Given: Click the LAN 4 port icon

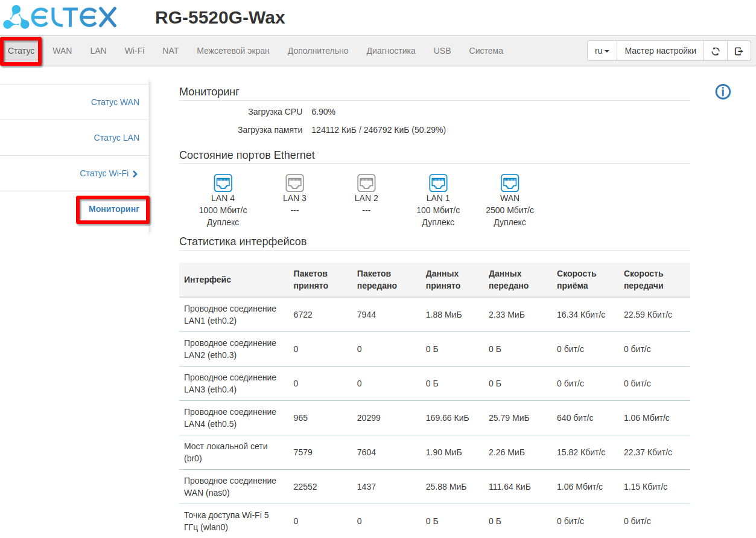Looking at the screenshot, I should tap(223, 183).
